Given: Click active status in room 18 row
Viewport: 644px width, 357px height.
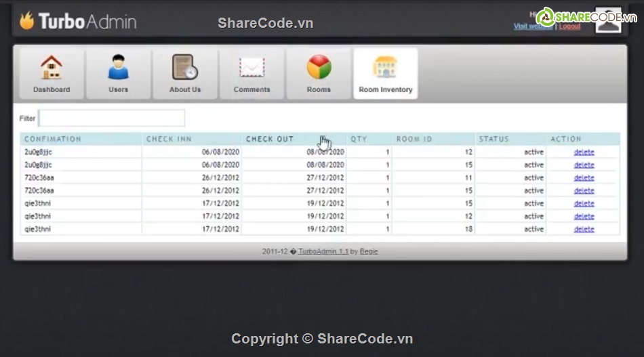Looking at the screenshot, I should (x=534, y=229).
